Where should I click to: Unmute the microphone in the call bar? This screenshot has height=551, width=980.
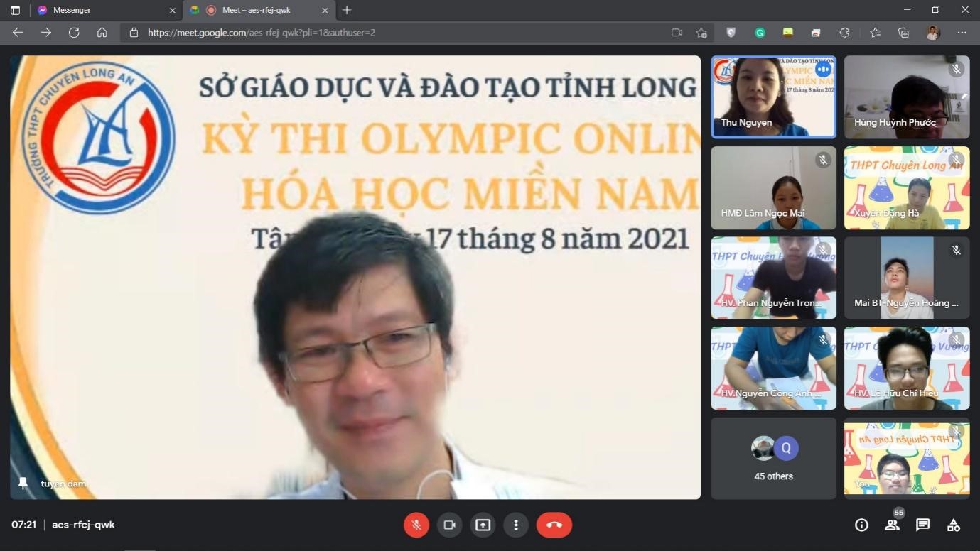416,525
